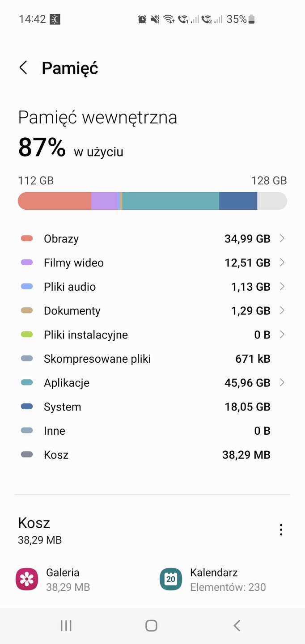This screenshot has width=305, height=644.
Task: Tap the System storage row
Action: (x=152, y=407)
